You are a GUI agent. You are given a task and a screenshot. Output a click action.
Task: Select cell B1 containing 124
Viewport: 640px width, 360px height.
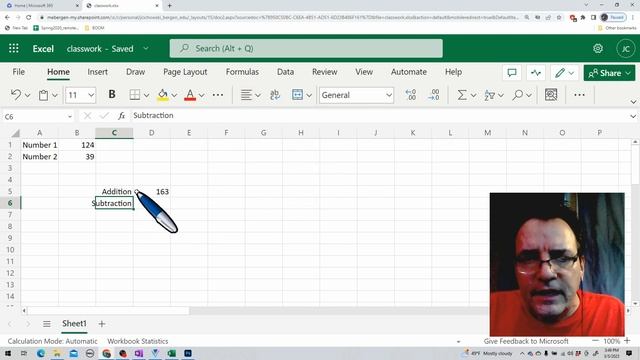pos(77,145)
